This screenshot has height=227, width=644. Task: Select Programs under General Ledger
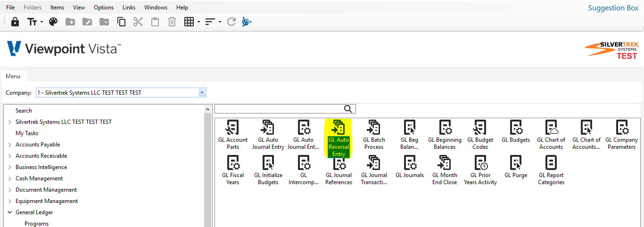37,224
